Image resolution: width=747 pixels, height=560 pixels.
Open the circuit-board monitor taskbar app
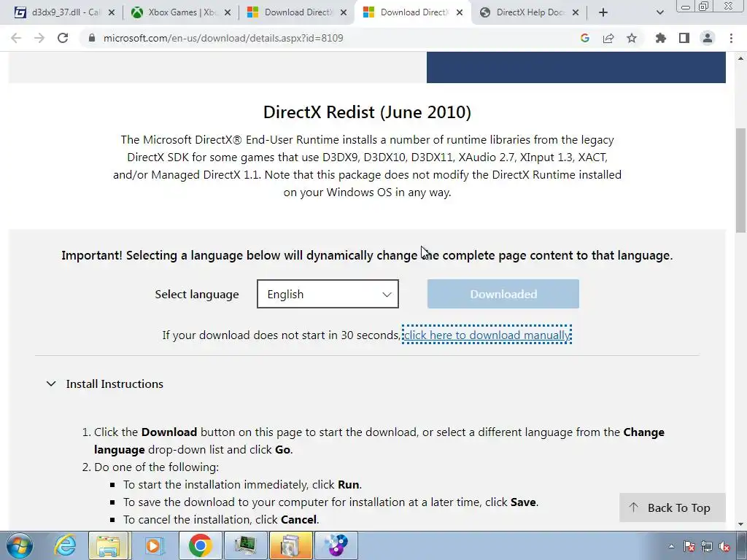[x=245, y=545]
